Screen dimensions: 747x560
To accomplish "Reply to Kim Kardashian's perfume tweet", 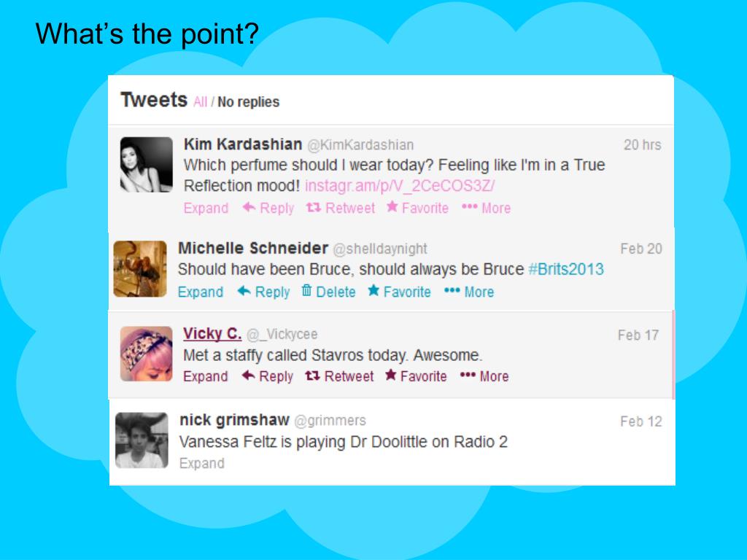I will tap(268, 208).
